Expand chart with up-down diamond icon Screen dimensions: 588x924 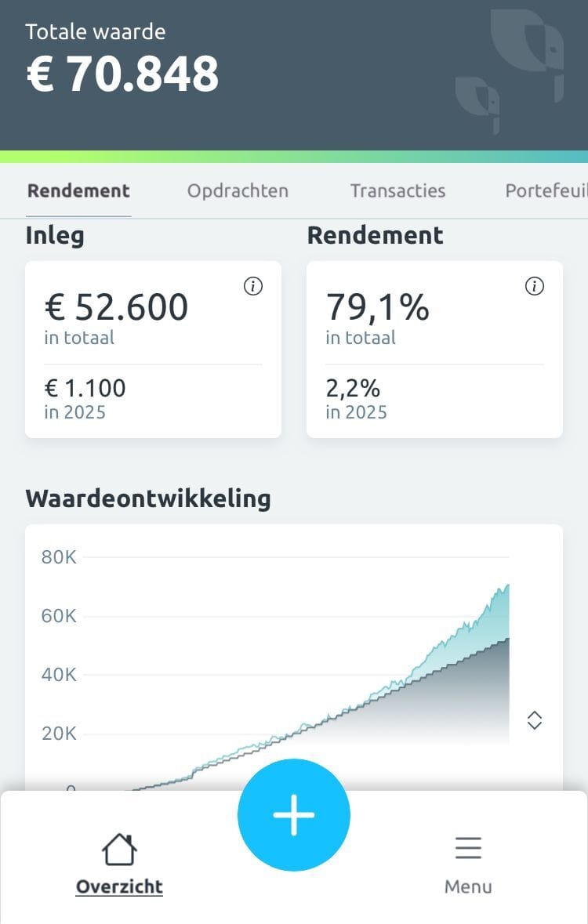pyautogui.click(x=535, y=720)
